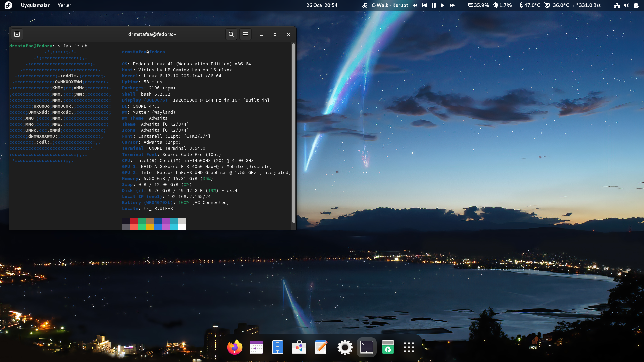Open the volume speaker icon
This screenshot has width=644, height=362.
(x=626, y=5)
